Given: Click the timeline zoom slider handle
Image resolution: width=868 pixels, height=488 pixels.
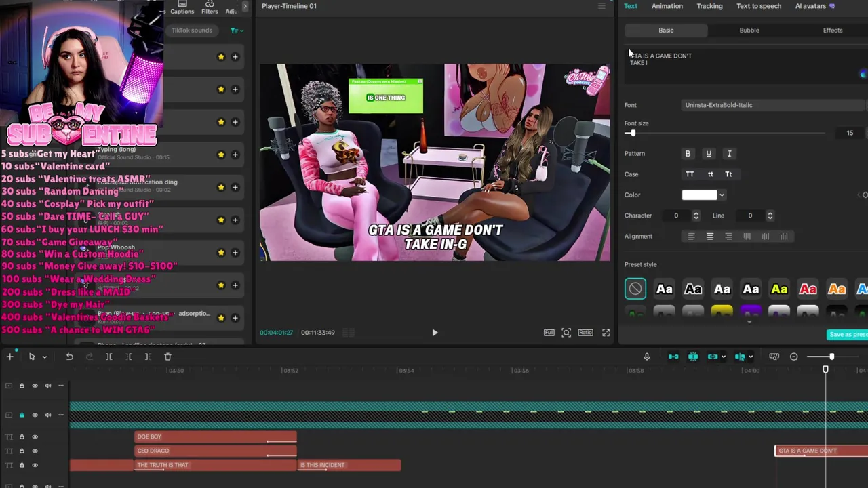Looking at the screenshot, I should coord(831,357).
